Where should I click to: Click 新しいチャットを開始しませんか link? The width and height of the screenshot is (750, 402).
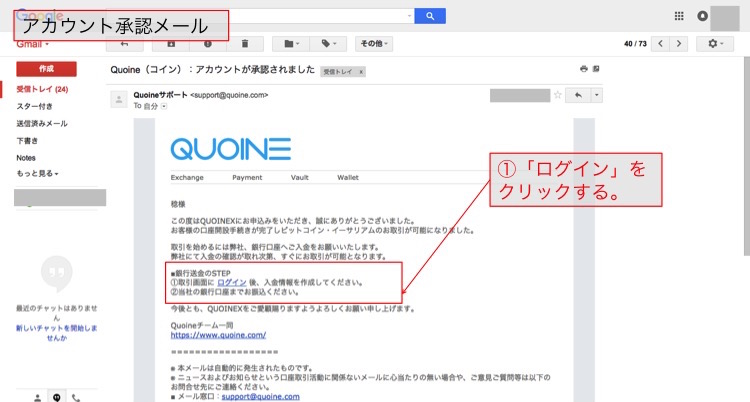[x=56, y=333]
